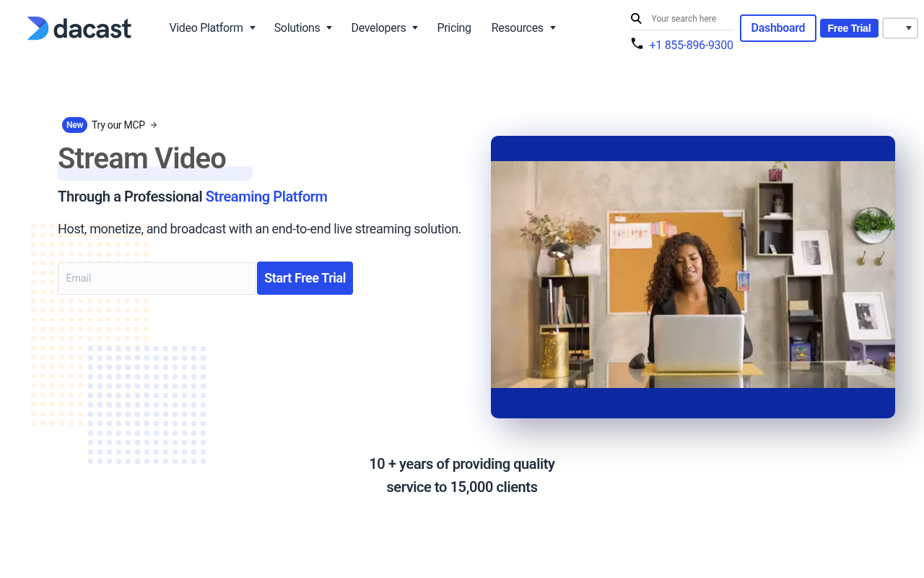Image resolution: width=924 pixels, height=578 pixels.
Task: Click the Streaming Platform blue text
Action: [266, 197]
